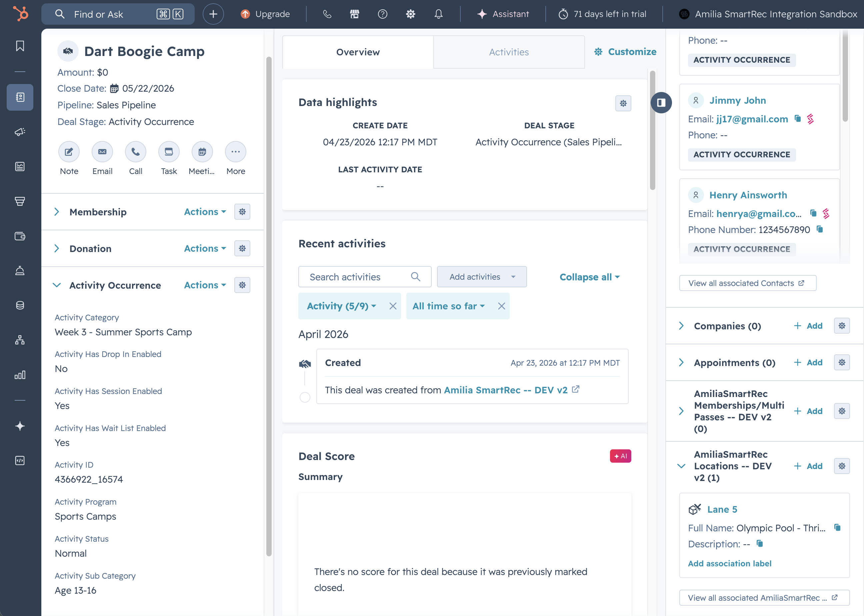Open All time so far filter dropdown
This screenshot has width=864, height=616.
click(449, 306)
